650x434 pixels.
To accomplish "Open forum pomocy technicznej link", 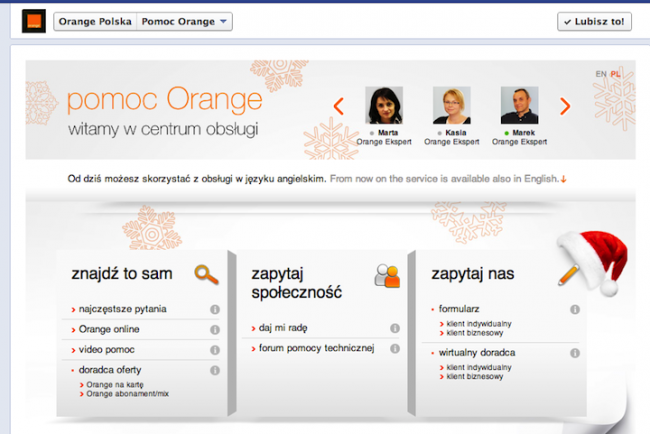I will click(317, 348).
